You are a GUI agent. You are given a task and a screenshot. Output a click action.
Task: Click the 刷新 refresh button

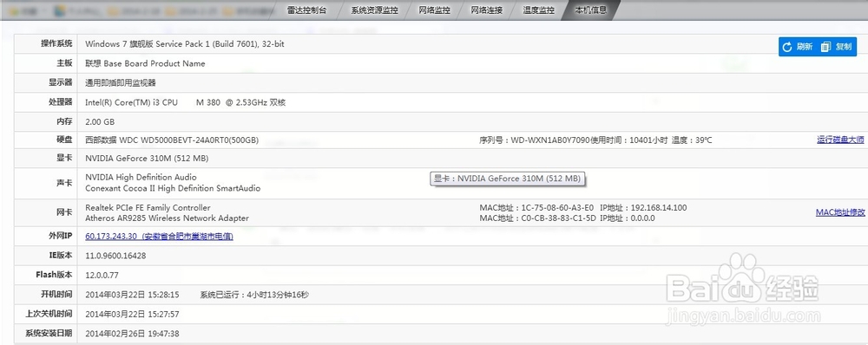(798, 47)
